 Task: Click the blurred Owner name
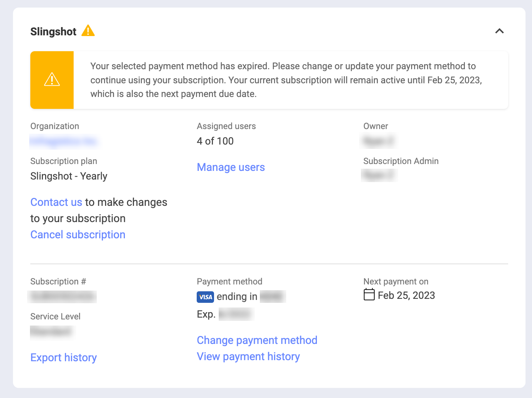[x=379, y=141]
